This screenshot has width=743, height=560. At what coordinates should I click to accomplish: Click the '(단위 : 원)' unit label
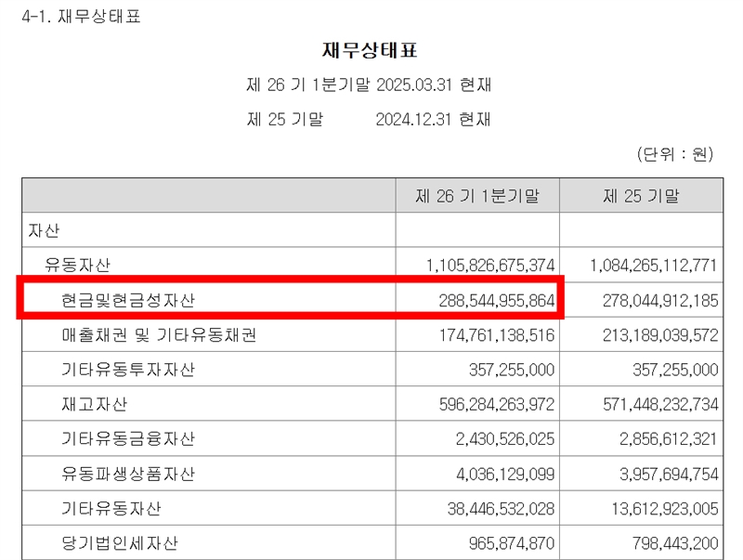675,154
